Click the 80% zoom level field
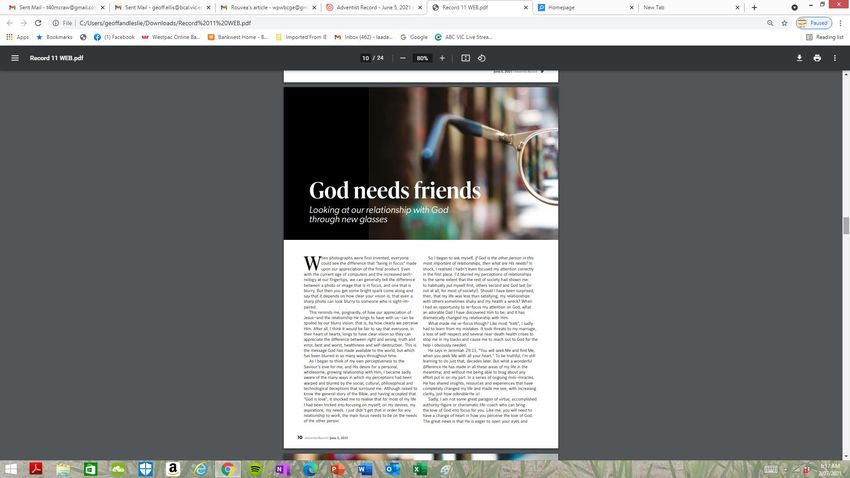Viewport: 850px width, 478px height. pyautogui.click(x=422, y=58)
